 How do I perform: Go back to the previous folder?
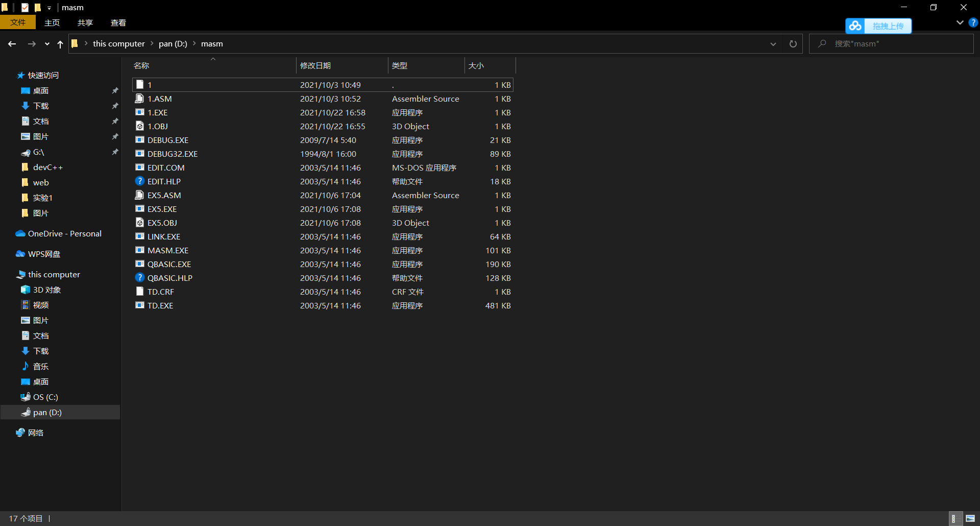12,44
